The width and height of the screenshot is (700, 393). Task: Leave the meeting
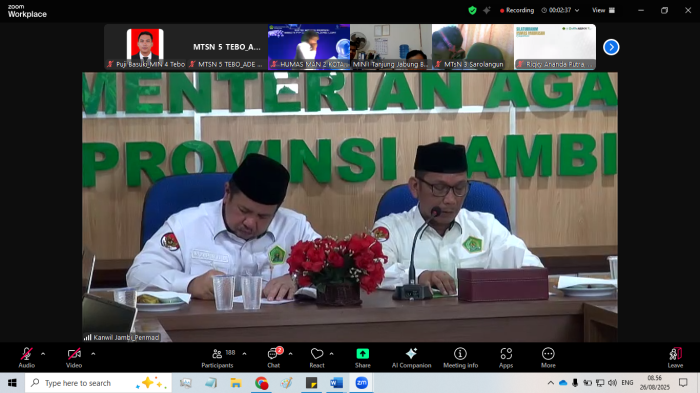click(675, 358)
